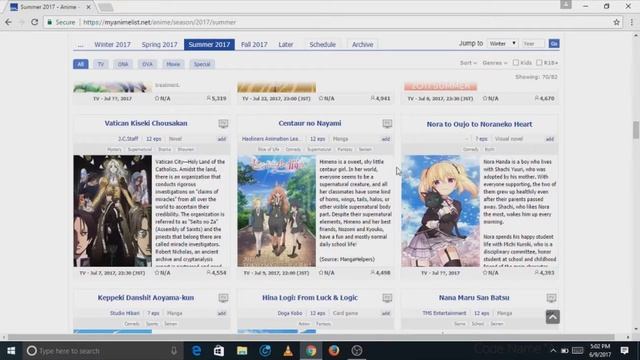Close the Summer 2017 browser tab
640x360 pixels.
[x=89, y=7]
